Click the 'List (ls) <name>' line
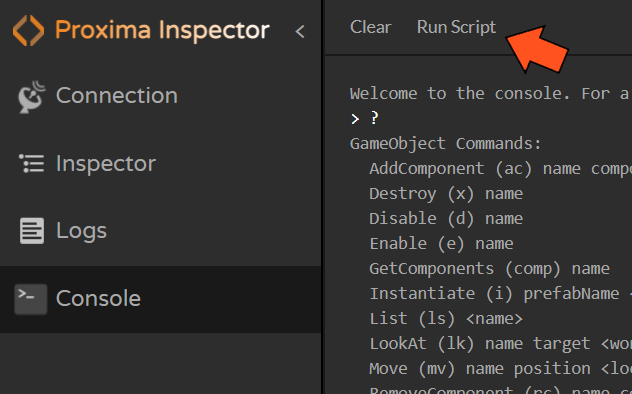 [446, 318]
